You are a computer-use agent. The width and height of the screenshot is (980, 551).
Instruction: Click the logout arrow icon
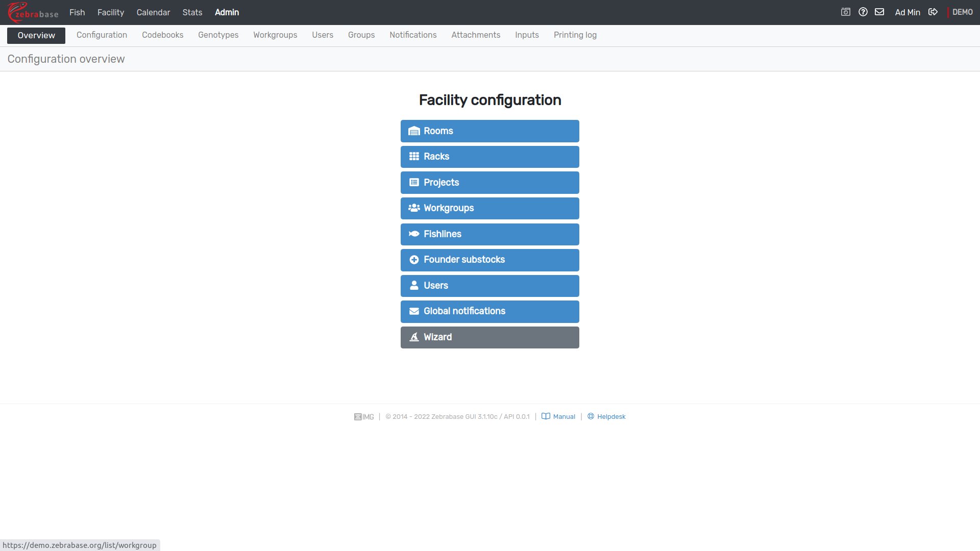point(933,12)
